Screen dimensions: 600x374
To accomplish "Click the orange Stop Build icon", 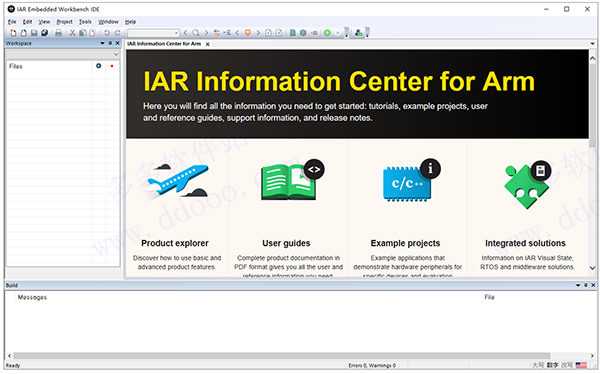I will tap(314, 33).
